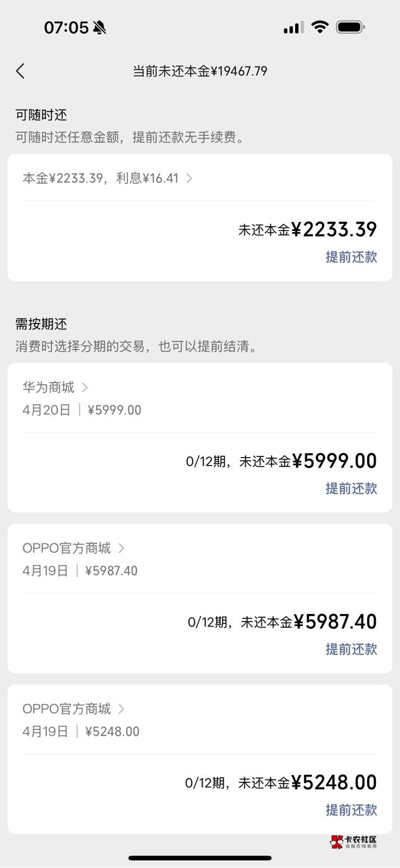Tap the 需按期还 section heading
This screenshot has height=868, width=400.
pyautogui.click(x=41, y=324)
